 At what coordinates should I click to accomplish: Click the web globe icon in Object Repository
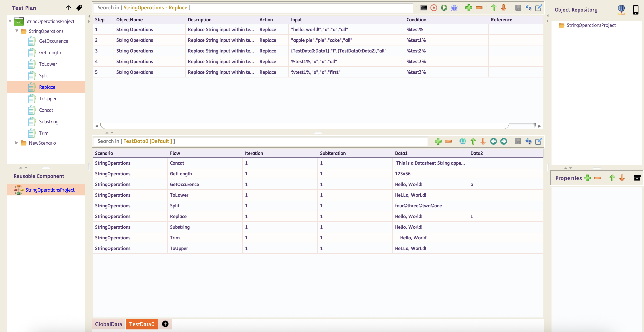[621, 10]
